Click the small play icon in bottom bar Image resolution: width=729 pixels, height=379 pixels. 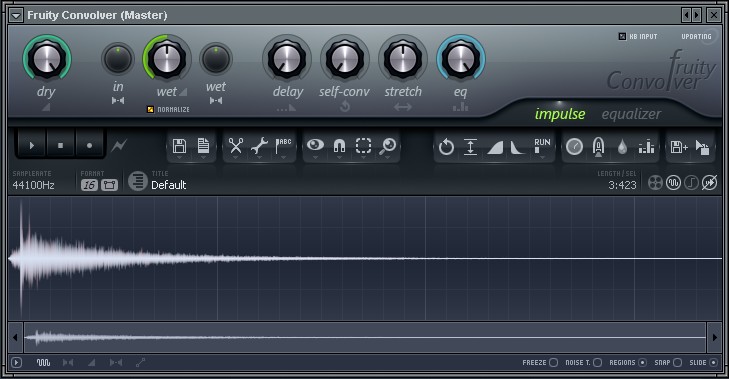16,362
